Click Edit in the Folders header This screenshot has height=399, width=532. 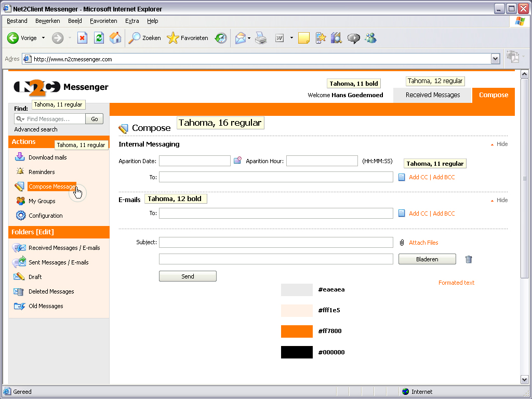(45, 232)
